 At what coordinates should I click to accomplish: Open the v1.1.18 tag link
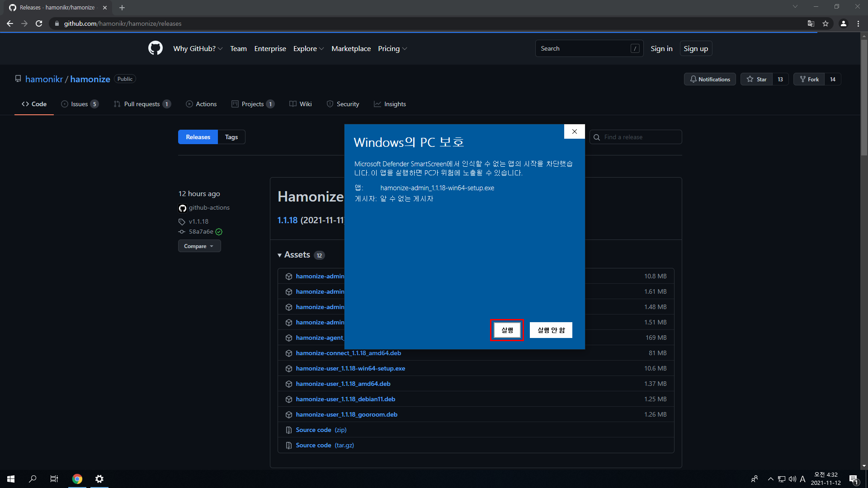click(198, 222)
